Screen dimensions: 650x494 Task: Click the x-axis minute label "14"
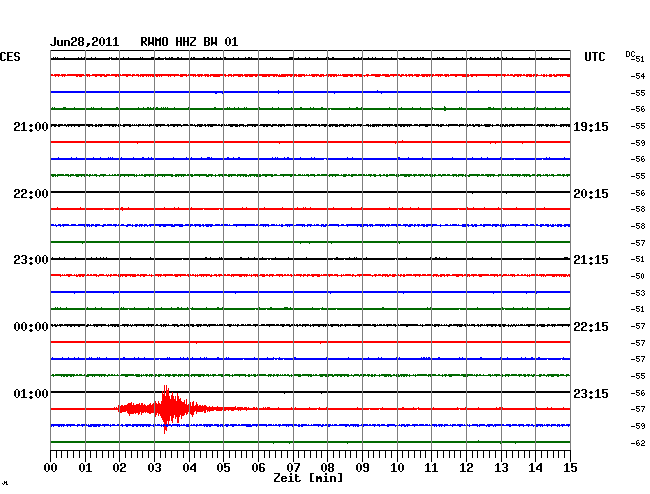coord(535,468)
